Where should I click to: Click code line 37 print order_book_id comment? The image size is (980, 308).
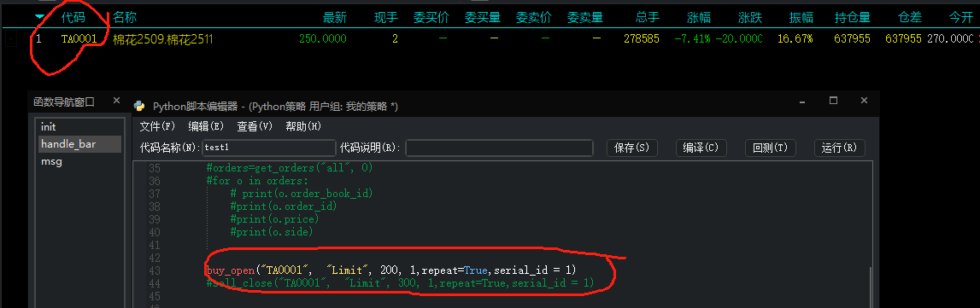pyautogui.click(x=302, y=194)
